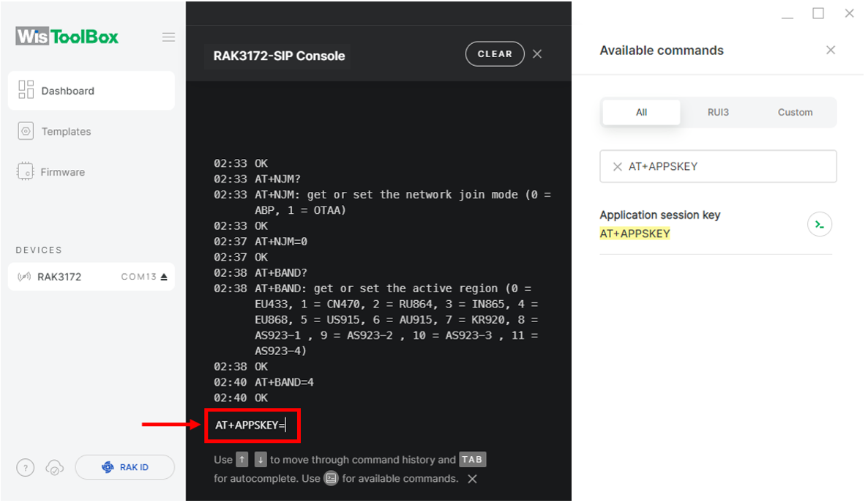868x503 pixels.
Task: Close the RAK3172-SIP Console panel
Action: click(537, 53)
